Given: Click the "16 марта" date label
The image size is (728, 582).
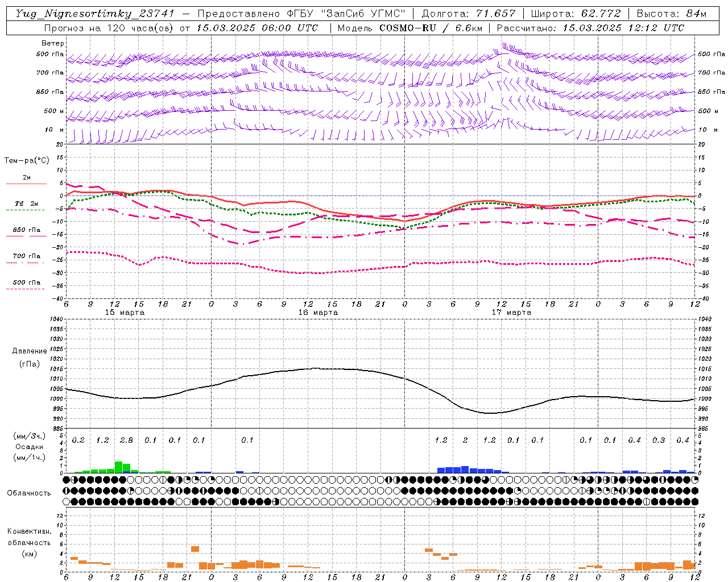Looking at the screenshot, I should (x=318, y=313).
